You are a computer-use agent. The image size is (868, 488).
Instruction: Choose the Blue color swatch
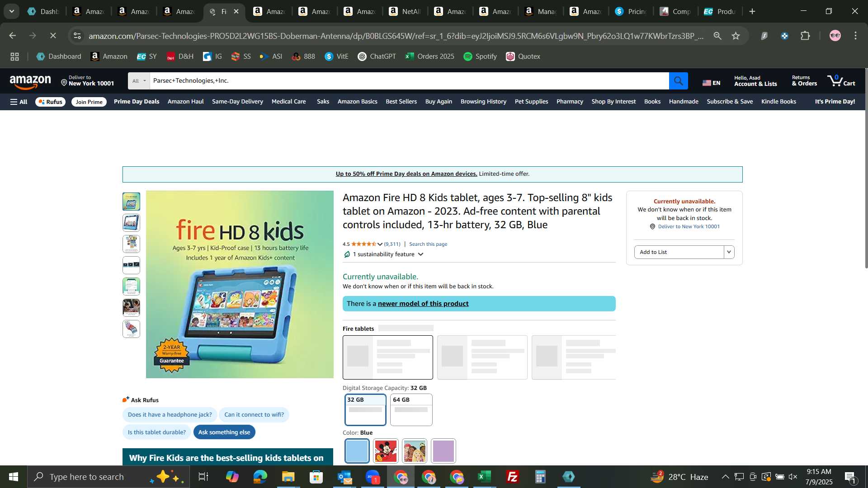coord(357,451)
